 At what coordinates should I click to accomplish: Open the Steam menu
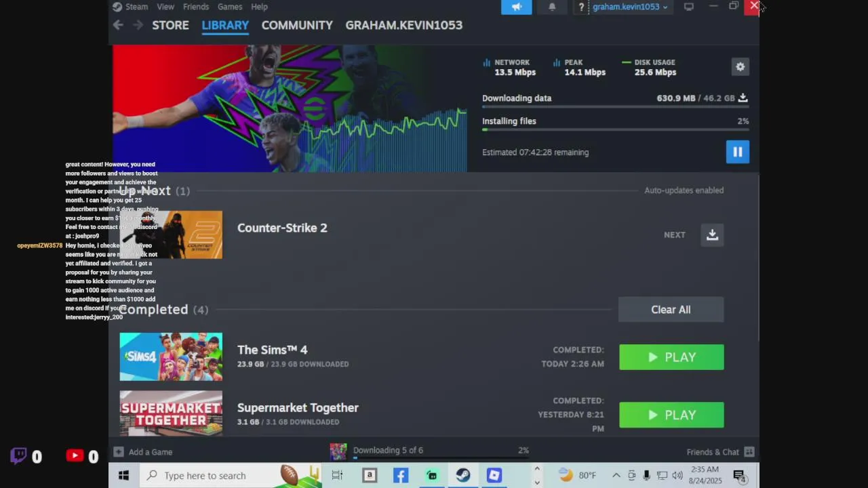[130, 7]
